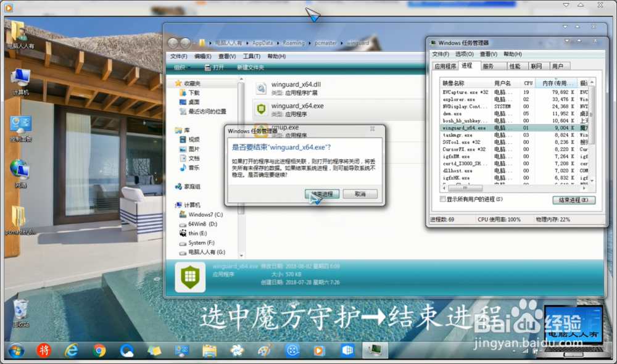The width and height of the screenshot is (617, 364).
Task: Click the Explorer forward navigation arrow
Action: 185,43
